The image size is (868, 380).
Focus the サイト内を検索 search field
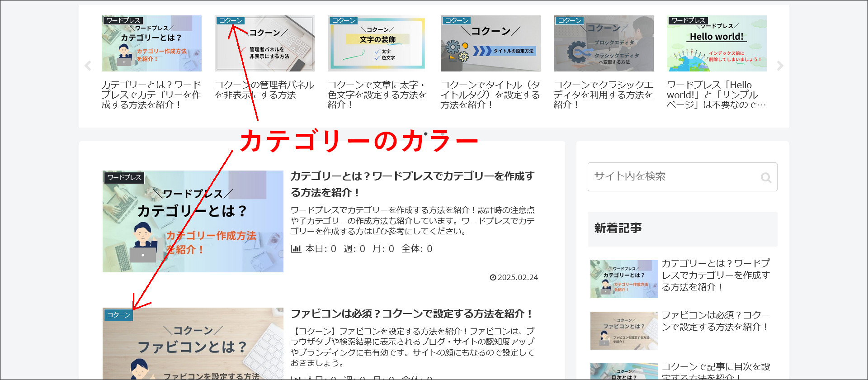(x=682, y=177)
